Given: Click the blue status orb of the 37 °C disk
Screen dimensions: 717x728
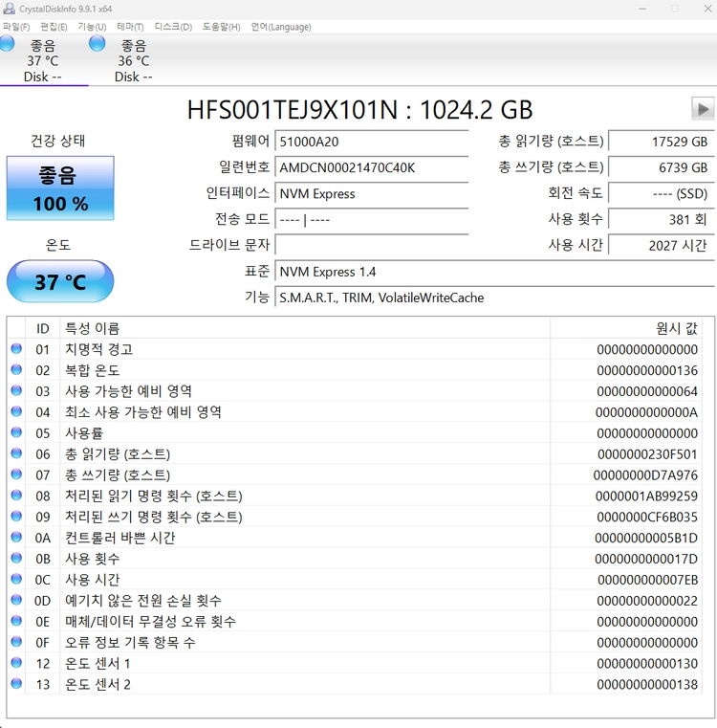Looking at the screenshot, I should [x=7, y=44].
